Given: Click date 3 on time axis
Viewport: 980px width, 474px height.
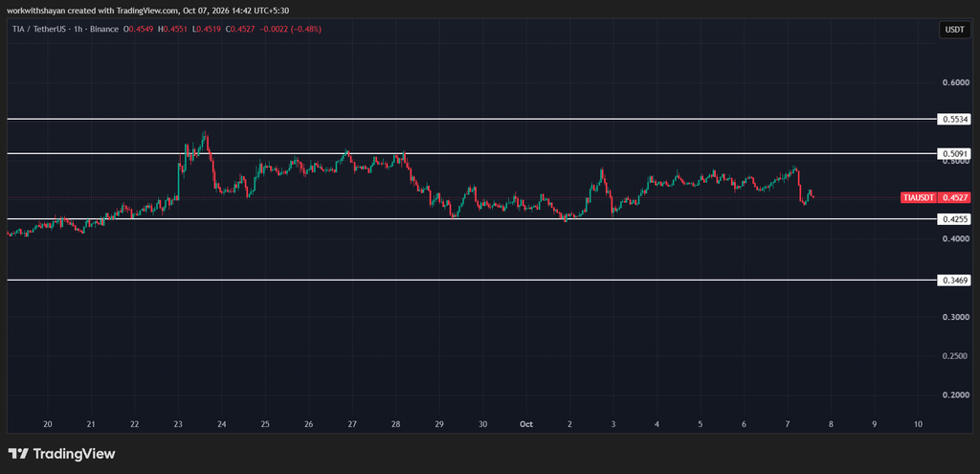Looking at the screenshot, I should pyautogui.click(x=613, y=424).
